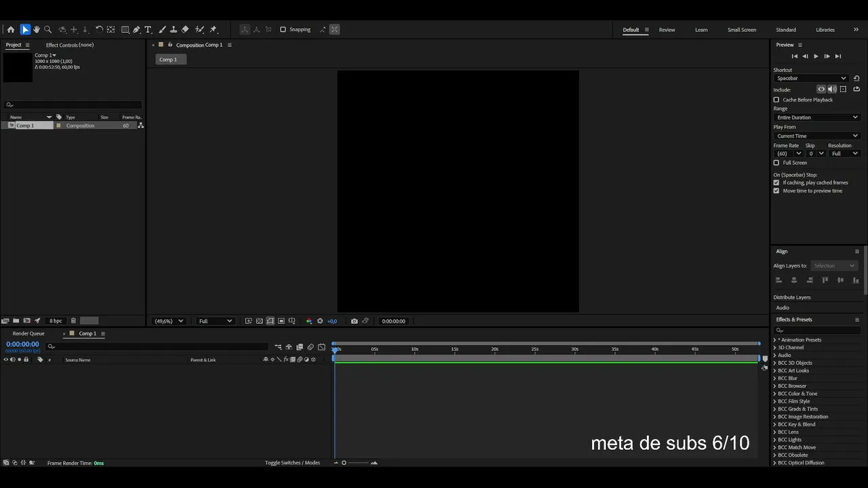Open the composition flowchart icon in Project panel
Viewport: 868px width, 488px height.
(x=140, y=125)
